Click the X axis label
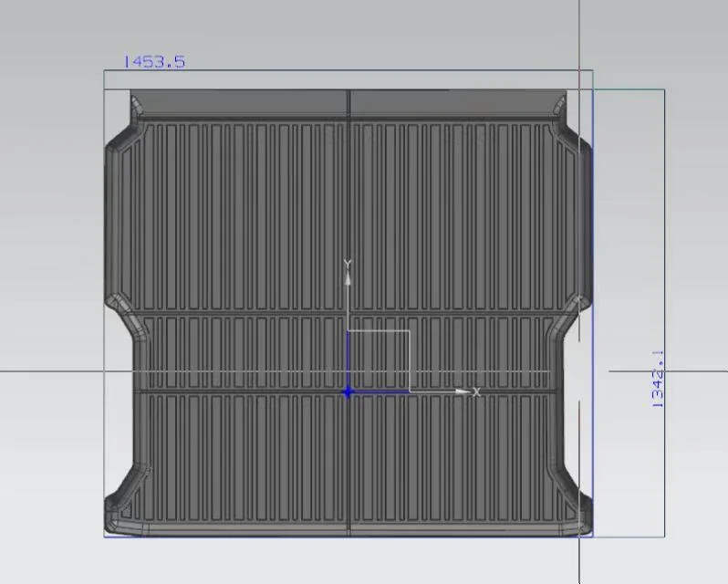This screenshot has height=584, width=728. [x=476, y=392]
